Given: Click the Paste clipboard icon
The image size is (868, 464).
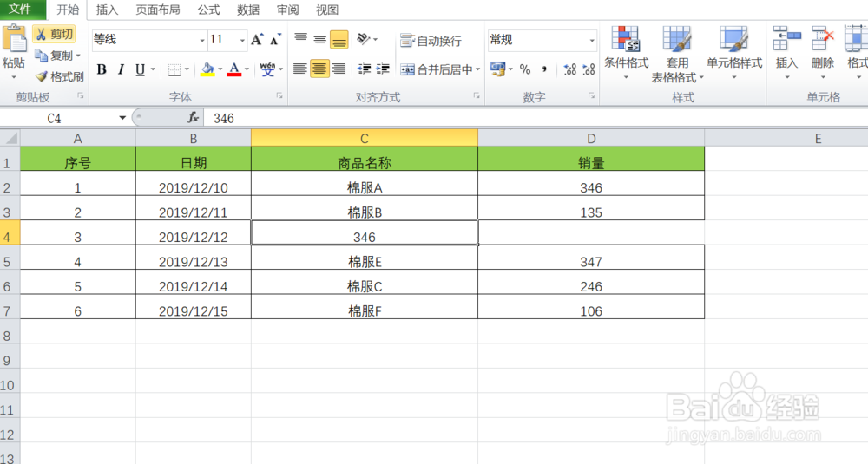Looking at the screenshot, I should (x=14, y=40).
